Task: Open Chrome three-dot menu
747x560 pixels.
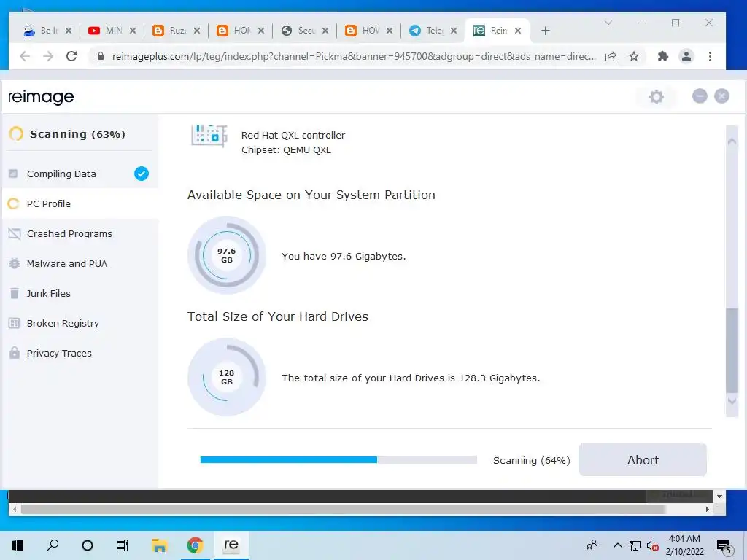Action: (710, 57)
